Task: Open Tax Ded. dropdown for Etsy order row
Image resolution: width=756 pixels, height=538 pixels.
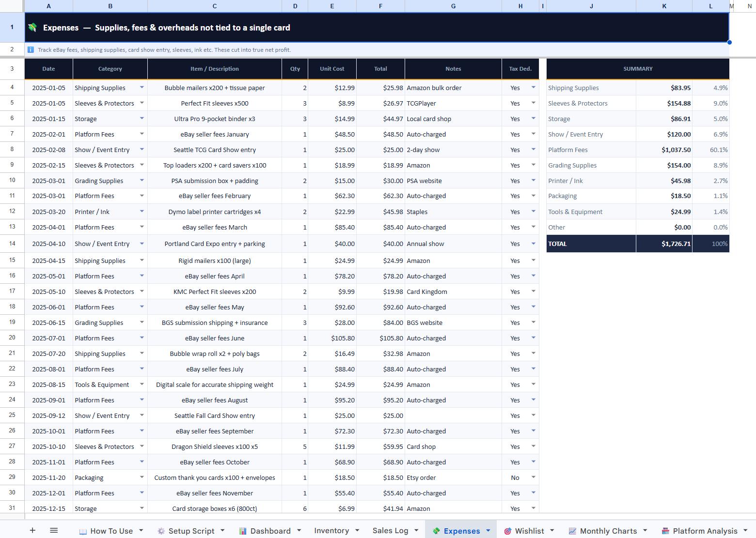Action: 534,477
